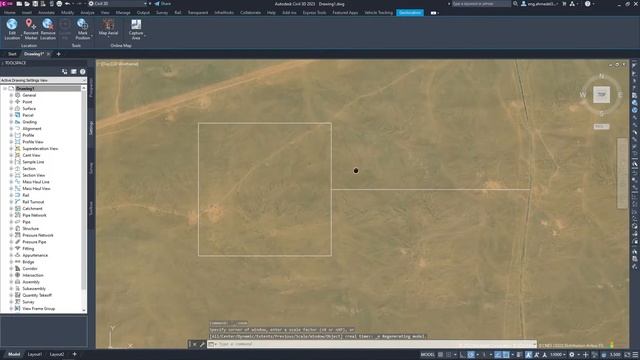
Task: Open the annotation scale dropdown in status bar
Action: 558,355
